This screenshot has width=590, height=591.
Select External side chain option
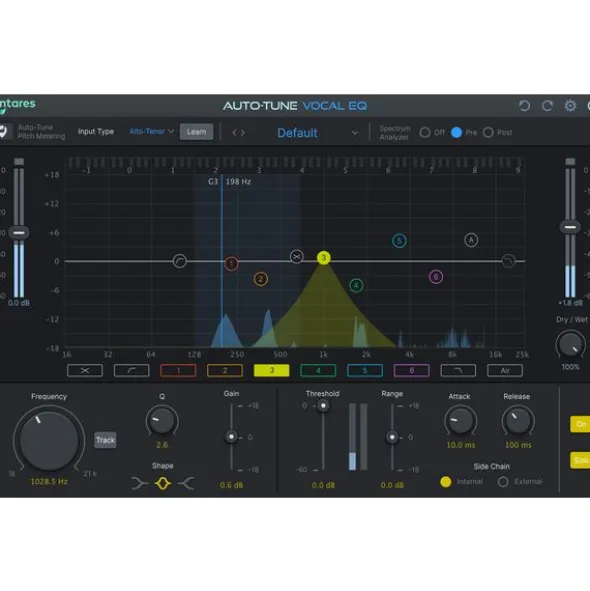tap(503, 482)
